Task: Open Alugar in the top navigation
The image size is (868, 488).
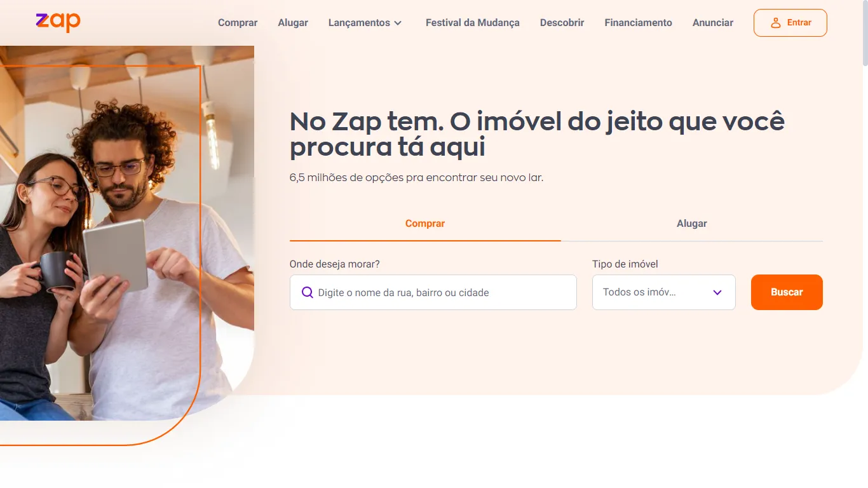Action: 293,23
